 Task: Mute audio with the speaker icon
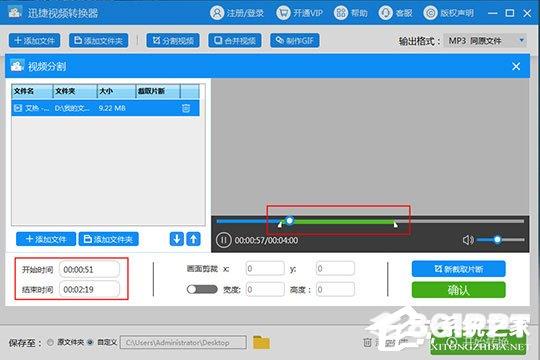[468, 240]
